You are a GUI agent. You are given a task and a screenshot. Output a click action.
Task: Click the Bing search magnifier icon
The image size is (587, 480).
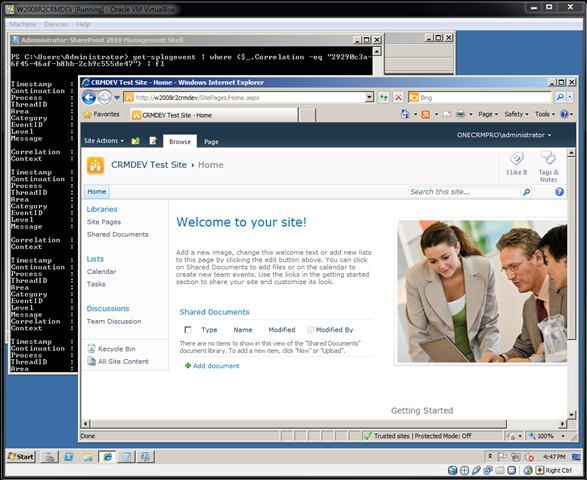[560, 97]
